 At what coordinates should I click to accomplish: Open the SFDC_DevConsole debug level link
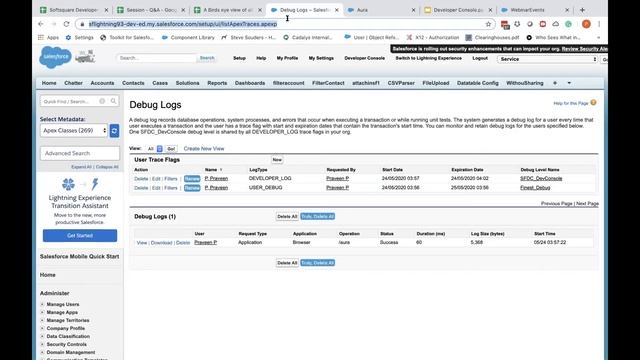(541, 178)
